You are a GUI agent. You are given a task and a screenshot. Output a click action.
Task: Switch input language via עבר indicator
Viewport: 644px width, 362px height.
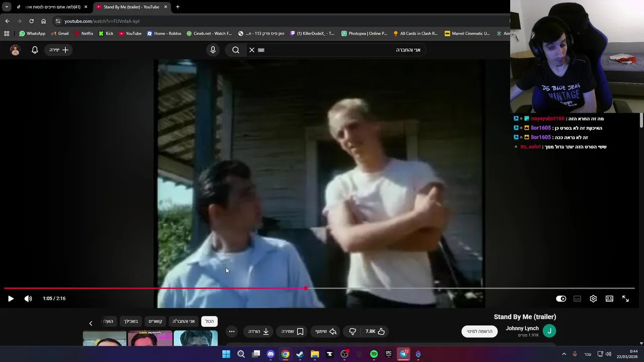[588, 354]
